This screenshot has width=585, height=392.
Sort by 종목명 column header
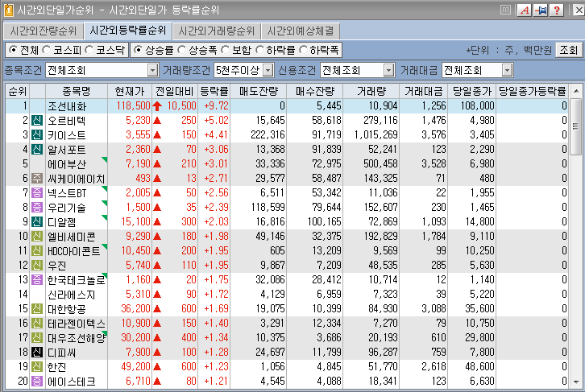[x=77, y=91]
